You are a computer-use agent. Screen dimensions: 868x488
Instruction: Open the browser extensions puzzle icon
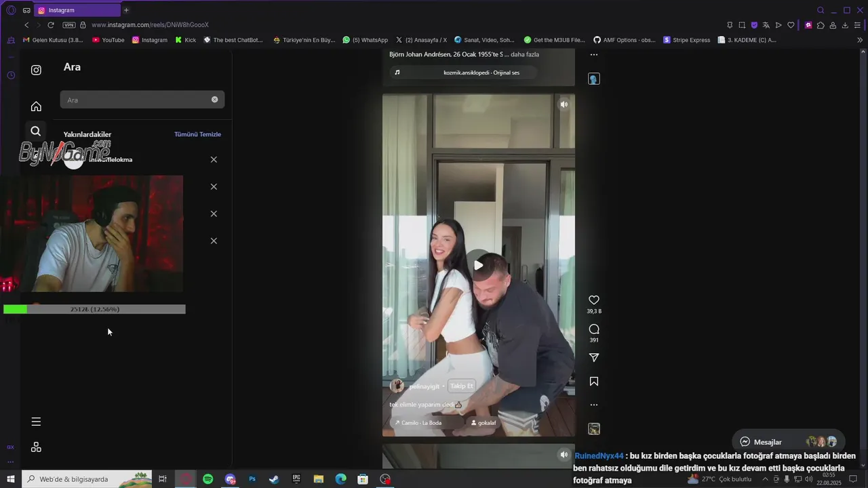pos(821,25)
